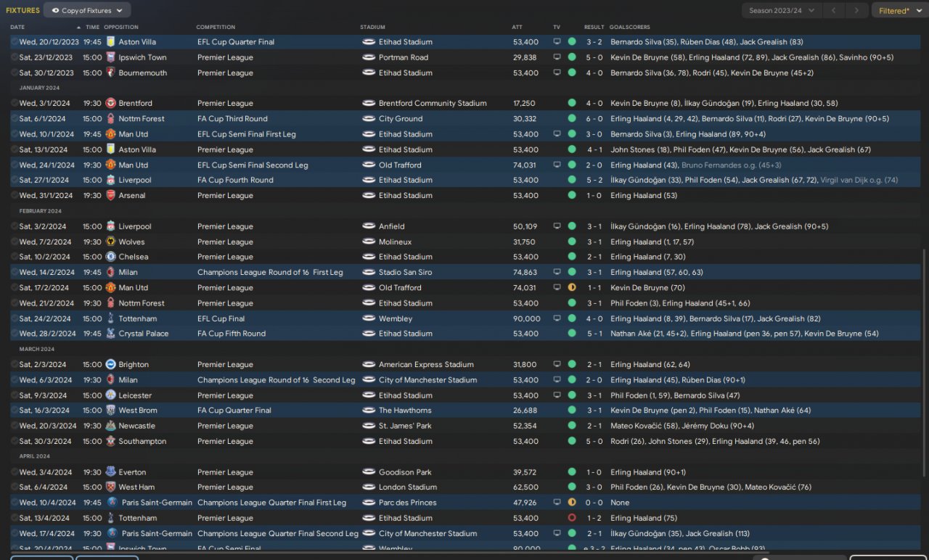This screenshot has height=560, width=929.
Task: Click the TV icon in the Ipswich Town row
Action: click(557, 57)
